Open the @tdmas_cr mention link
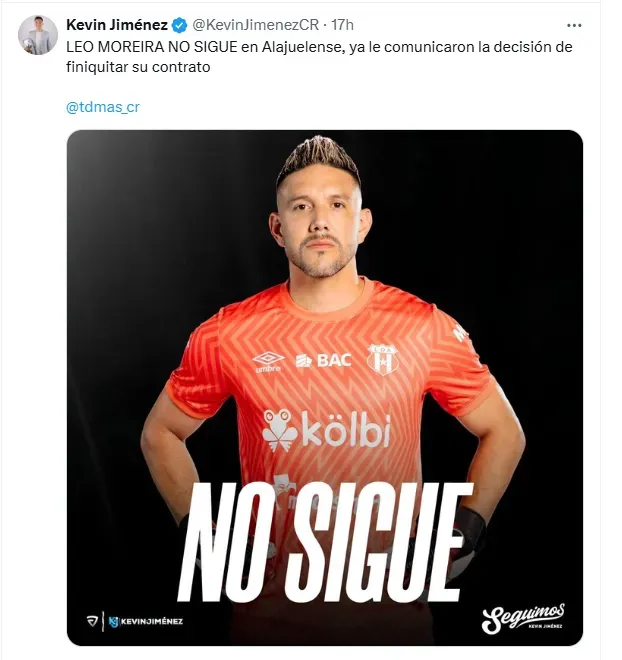The height and width of the screenshot is (660, 622). 103,107
